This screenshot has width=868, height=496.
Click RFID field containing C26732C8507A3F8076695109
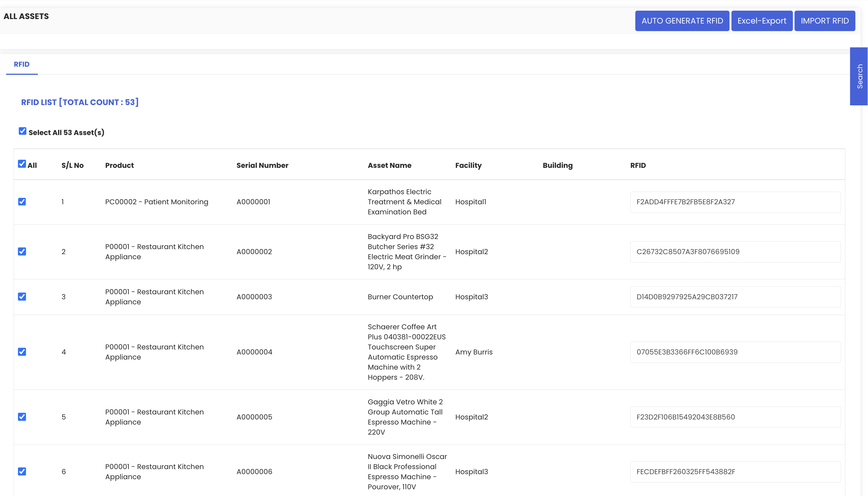(735, 252)
